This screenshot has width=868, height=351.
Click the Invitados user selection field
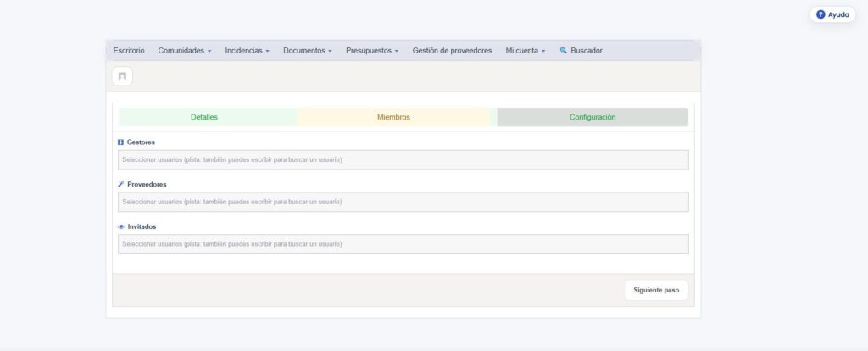tap(403, 244)
